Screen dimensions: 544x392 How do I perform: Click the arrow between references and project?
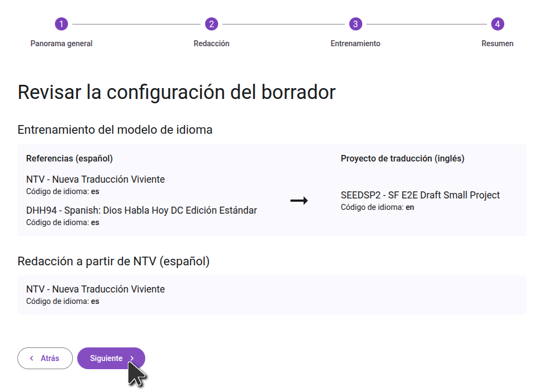[299, 201]
